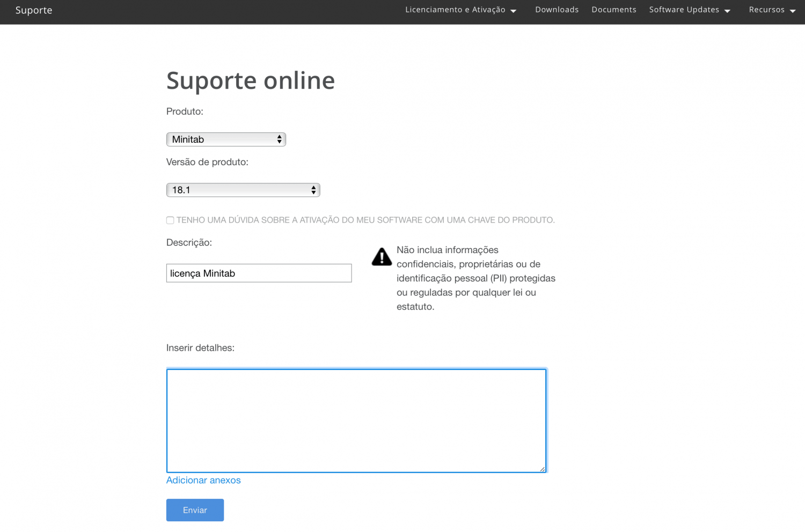Click the TENHO UMA DÚVIDA checkbox label text
Viewport: 805px width, 532px height.
click(x=365, y=220)
